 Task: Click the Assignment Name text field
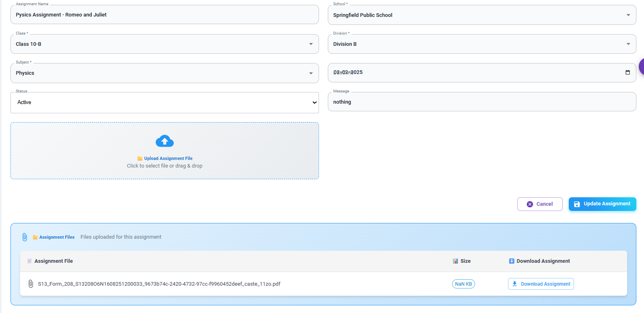165,15
